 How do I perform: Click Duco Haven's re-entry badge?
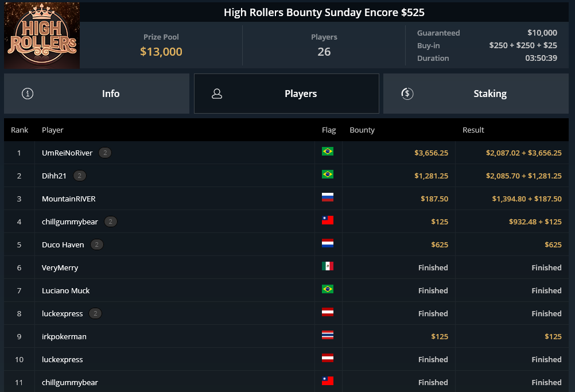97,244
